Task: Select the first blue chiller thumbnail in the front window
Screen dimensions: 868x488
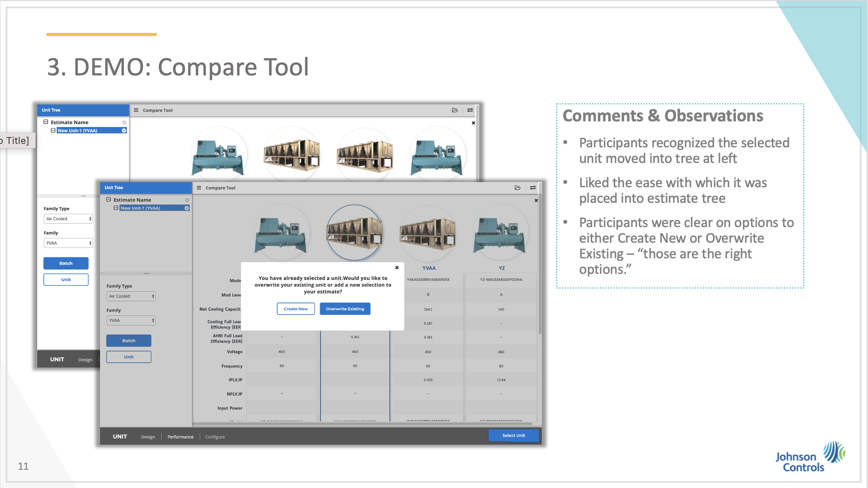Action: pyautogui.click(x=282, y=233)
